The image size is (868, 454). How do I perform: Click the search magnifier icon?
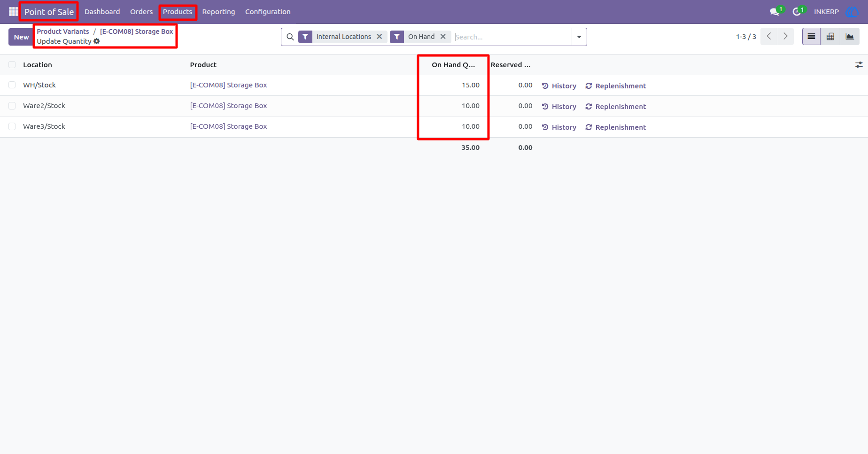290,37
